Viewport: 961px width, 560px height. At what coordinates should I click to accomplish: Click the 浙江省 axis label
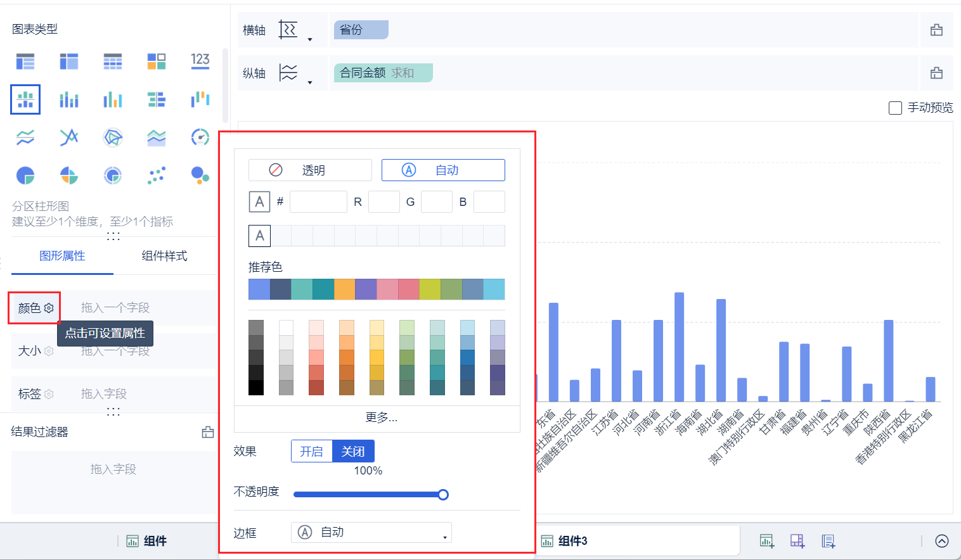[x=669, y=422]
